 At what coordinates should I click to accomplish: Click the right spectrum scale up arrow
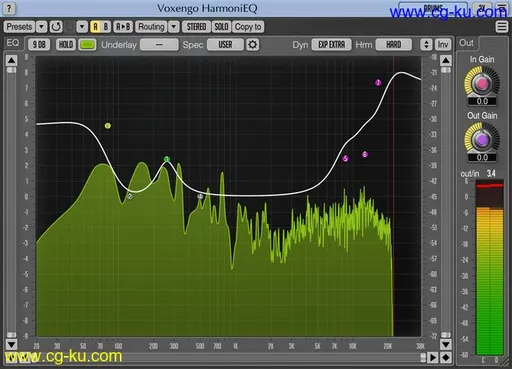click(446, 60)
